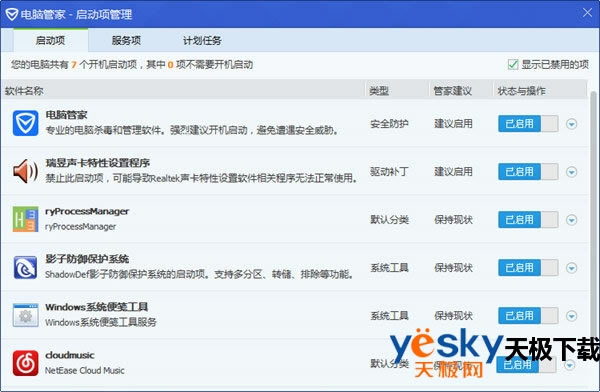600x392 pixels.
Task: Click the ryProcessManager bold name text
Action: [x=87, y=211]
